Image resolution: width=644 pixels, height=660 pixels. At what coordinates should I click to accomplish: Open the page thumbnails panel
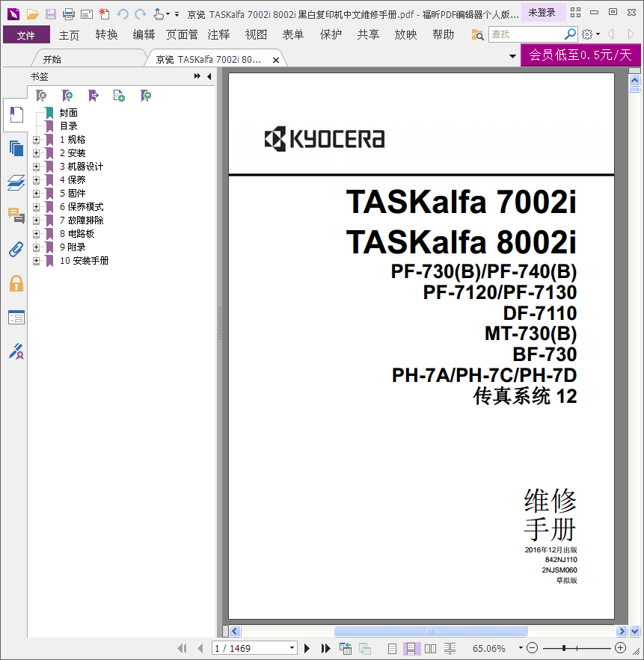(x=16, y=149)
